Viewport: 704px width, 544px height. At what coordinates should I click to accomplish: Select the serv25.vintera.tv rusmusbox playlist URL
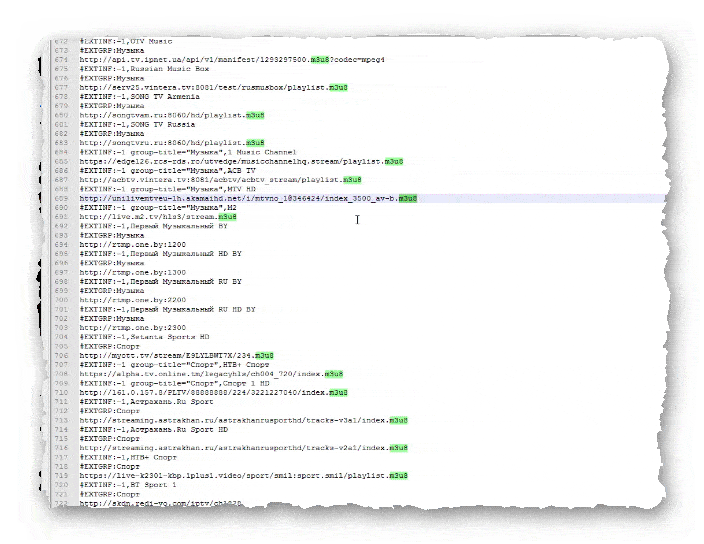coord(213,88)
